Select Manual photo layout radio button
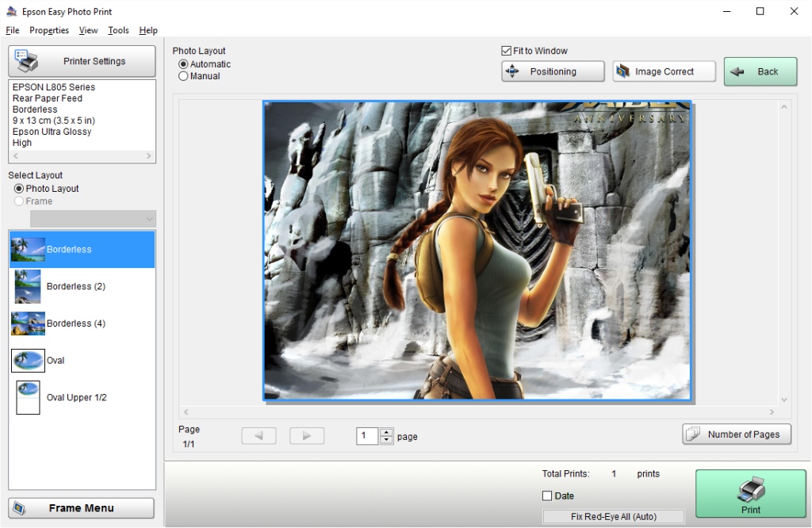 (x=184, y=76)
